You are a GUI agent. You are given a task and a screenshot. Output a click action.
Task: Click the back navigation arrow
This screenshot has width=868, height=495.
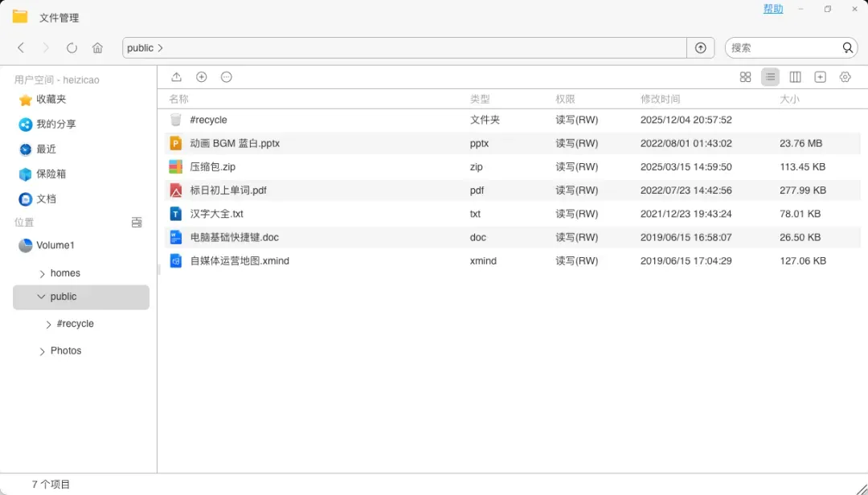click(22, 48)
